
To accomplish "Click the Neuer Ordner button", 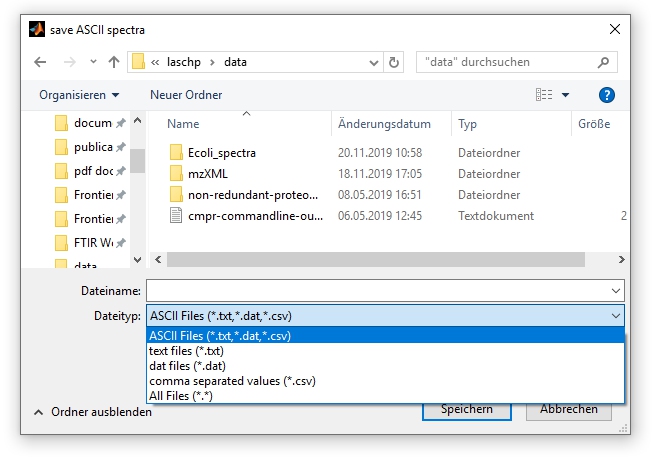I will 186,95.
